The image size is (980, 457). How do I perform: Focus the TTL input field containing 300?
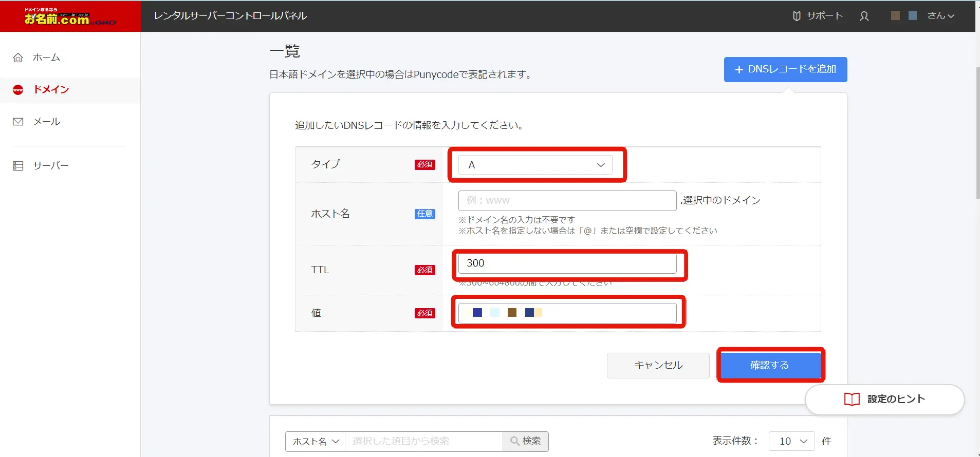tap(567, 263)
